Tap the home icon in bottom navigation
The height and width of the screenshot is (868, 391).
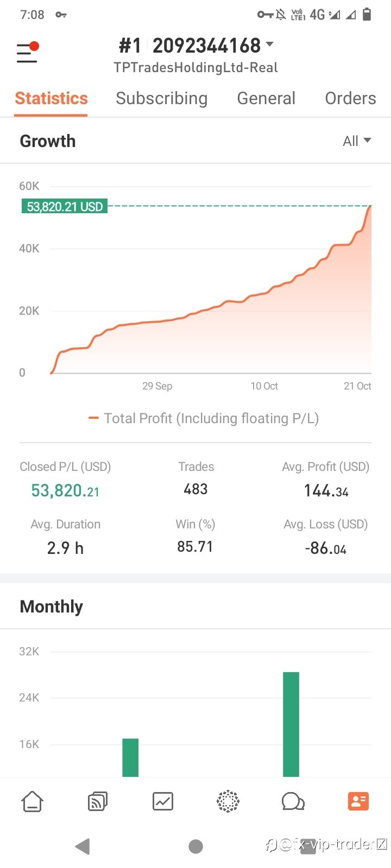coord(32,801)
